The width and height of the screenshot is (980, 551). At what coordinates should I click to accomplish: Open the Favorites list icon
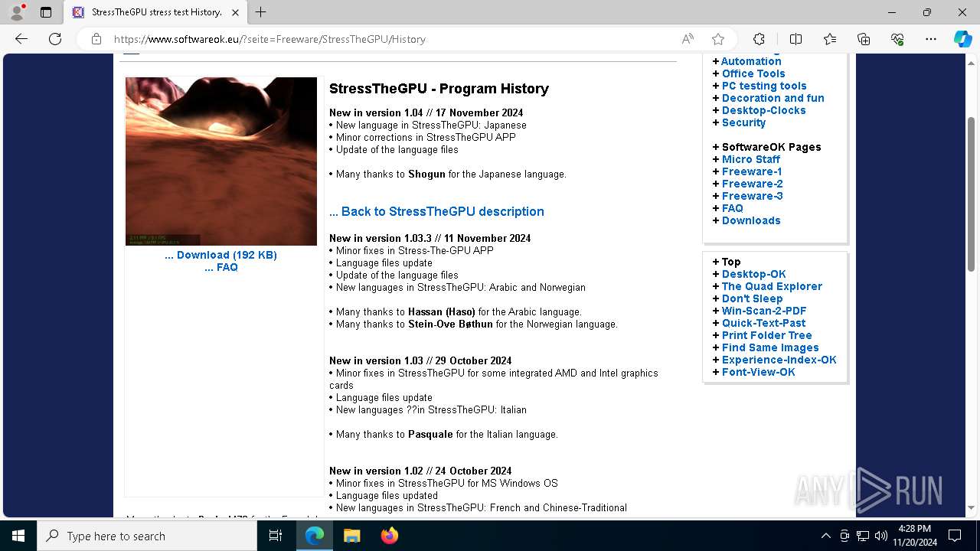(x=830, y=39)
